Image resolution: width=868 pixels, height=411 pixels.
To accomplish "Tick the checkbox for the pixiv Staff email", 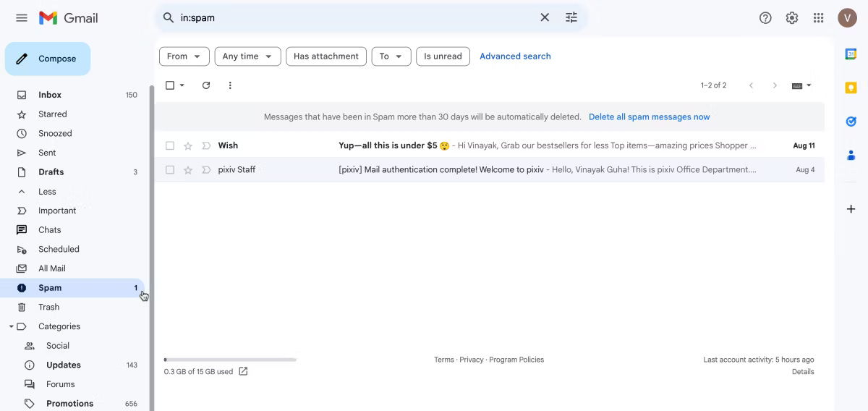I will click(170, 170).
